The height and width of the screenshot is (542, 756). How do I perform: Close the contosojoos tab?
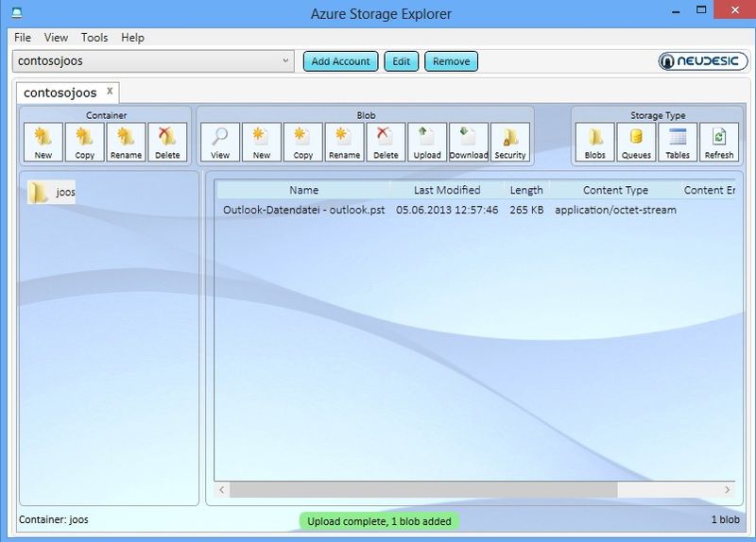point(109,92)
